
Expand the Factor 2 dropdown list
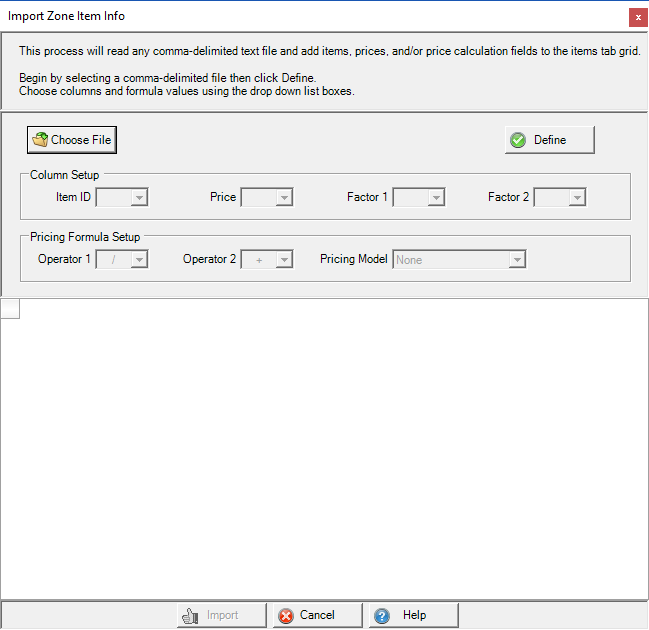[x=576, y=198]
